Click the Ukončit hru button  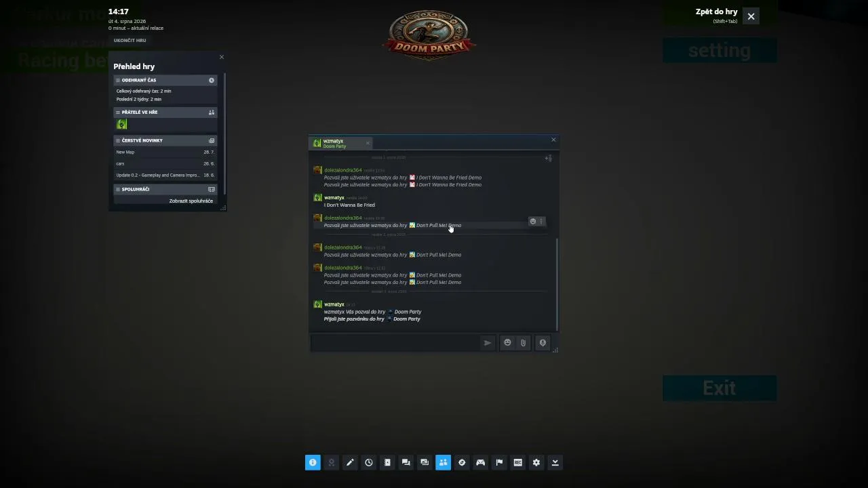tap(130, 41)
